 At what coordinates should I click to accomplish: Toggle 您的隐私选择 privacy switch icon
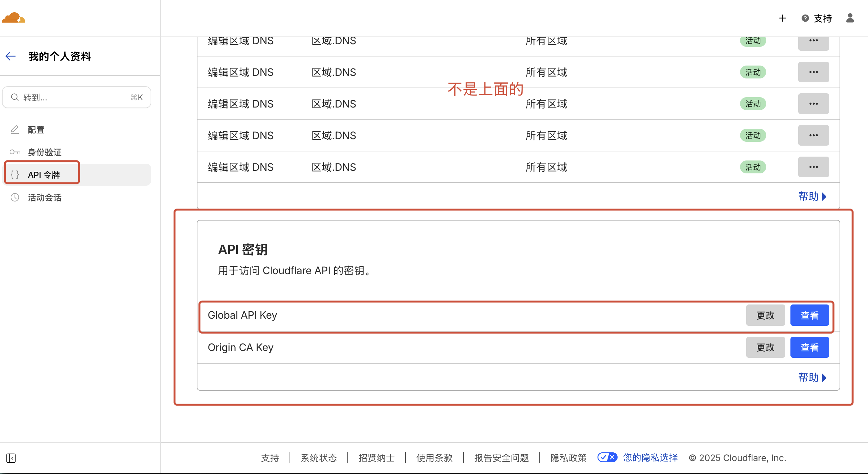tap(607, 458)
